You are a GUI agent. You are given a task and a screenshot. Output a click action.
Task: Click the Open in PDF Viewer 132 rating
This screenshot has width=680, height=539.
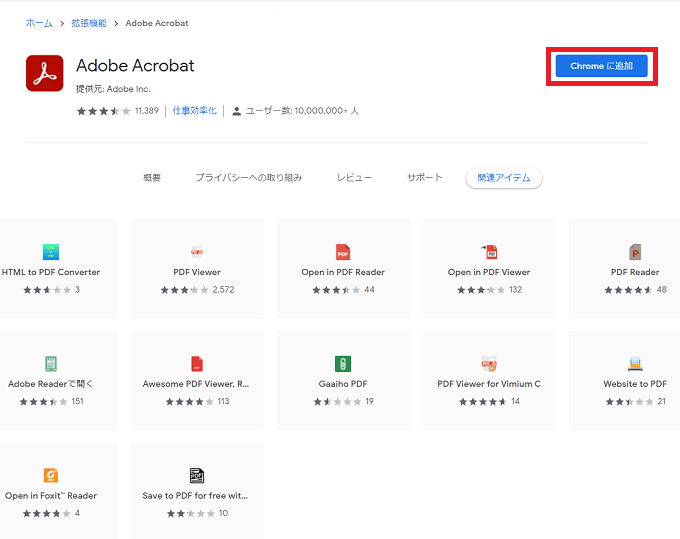489,290
